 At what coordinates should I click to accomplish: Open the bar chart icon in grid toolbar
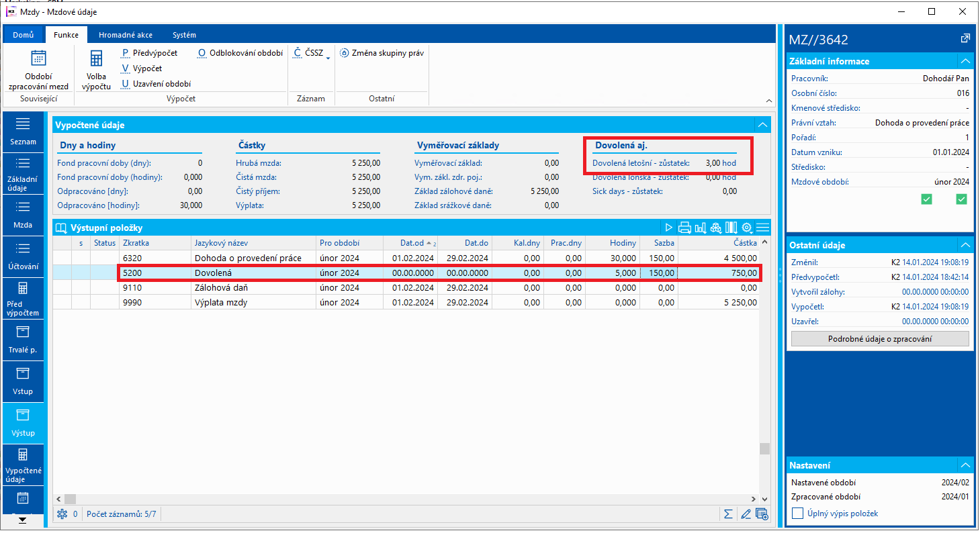pyautogui.click(x=700, y=228)
